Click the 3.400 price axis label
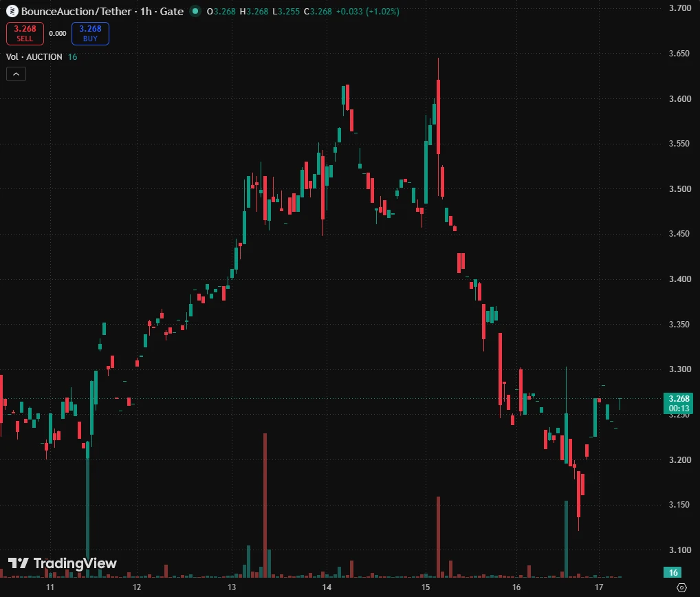 pos(680,279)
